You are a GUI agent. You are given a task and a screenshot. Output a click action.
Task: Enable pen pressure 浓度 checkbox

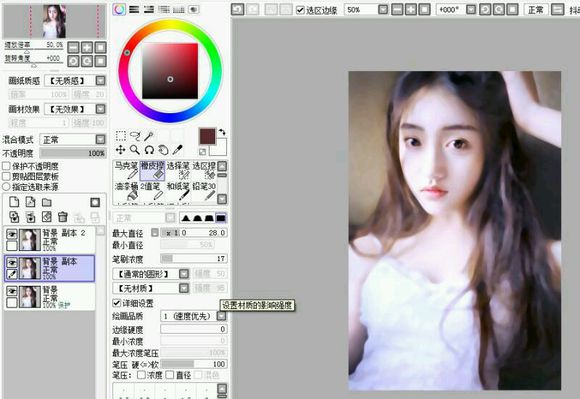pyautogui.click(x=141, y=375)
